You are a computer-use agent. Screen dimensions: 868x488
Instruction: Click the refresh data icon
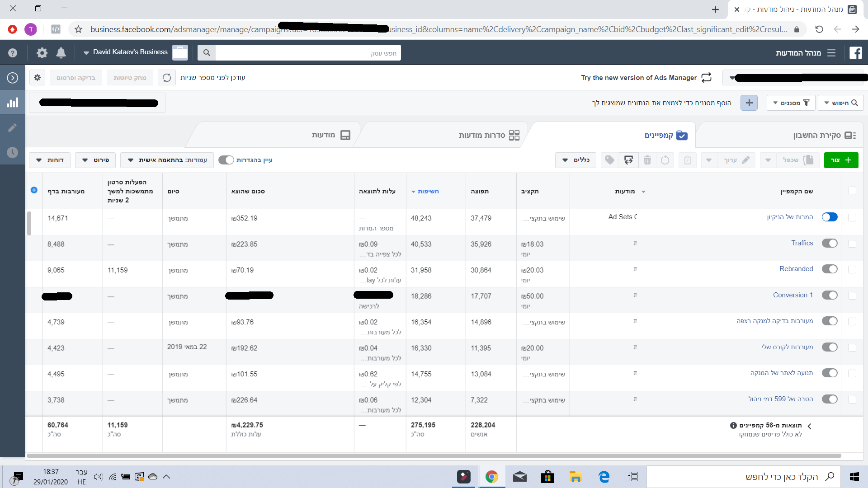click(x=167, y=78)
